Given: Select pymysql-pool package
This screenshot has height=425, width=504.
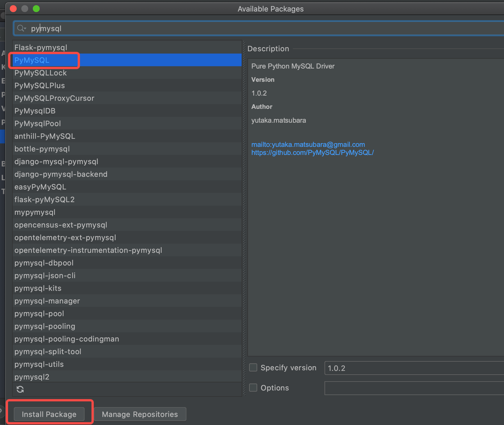Looking at the screenshot, I should click(127, 313).
